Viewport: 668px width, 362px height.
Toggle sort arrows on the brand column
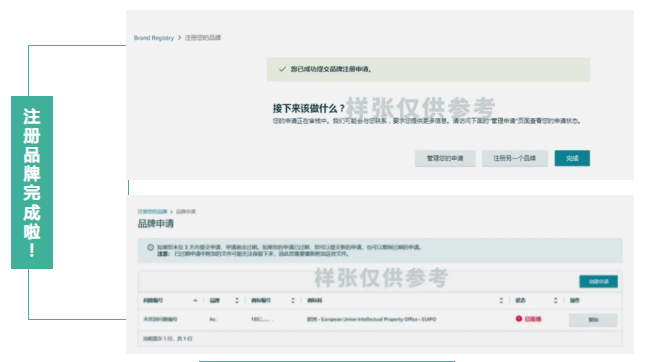(237, 301)
